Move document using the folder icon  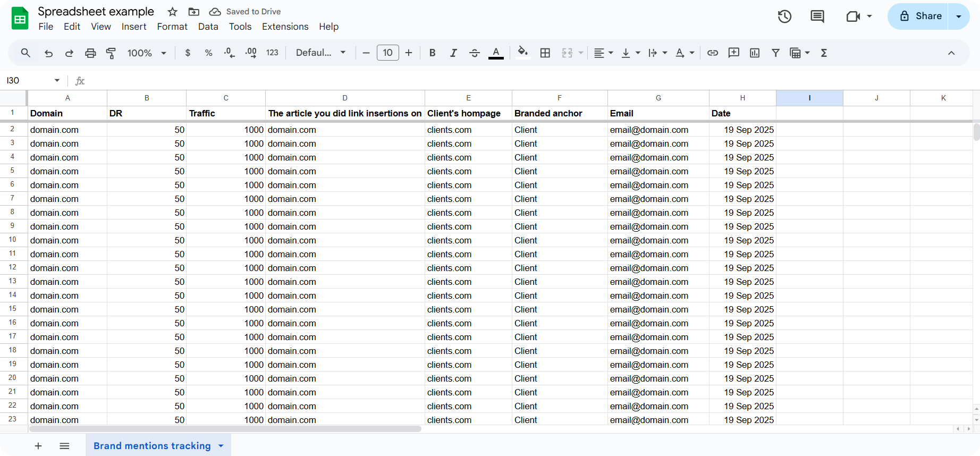pos(194,12)
